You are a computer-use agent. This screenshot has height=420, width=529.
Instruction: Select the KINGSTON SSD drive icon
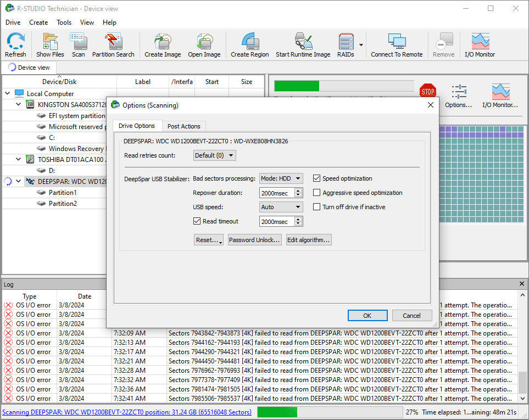tap(30, 104)
